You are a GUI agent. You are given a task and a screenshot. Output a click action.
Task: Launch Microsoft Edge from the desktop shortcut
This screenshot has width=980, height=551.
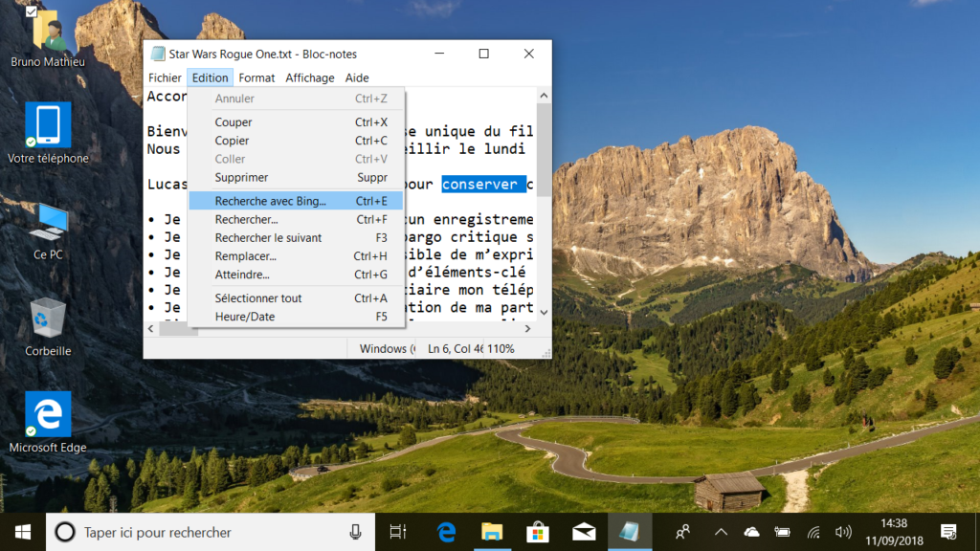(x=48, y=422)
